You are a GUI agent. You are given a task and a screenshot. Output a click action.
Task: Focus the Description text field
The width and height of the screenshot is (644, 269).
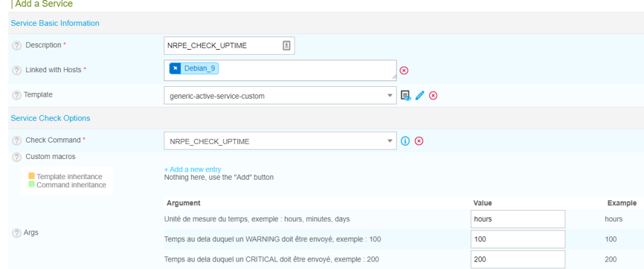222,46
